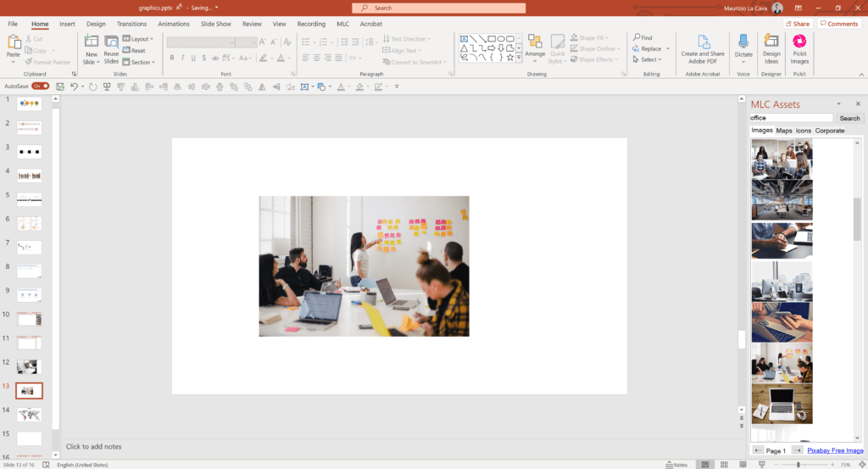Click the Paste clipboard icon
Image resolution: width=868 pixels, height=469 pixels.
(x=14, y=43)
